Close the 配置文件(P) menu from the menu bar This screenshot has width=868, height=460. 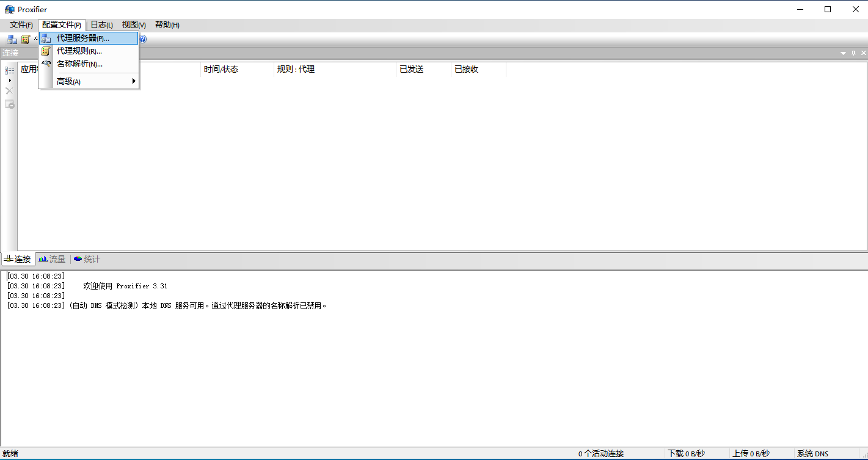[x=62, y=25]
